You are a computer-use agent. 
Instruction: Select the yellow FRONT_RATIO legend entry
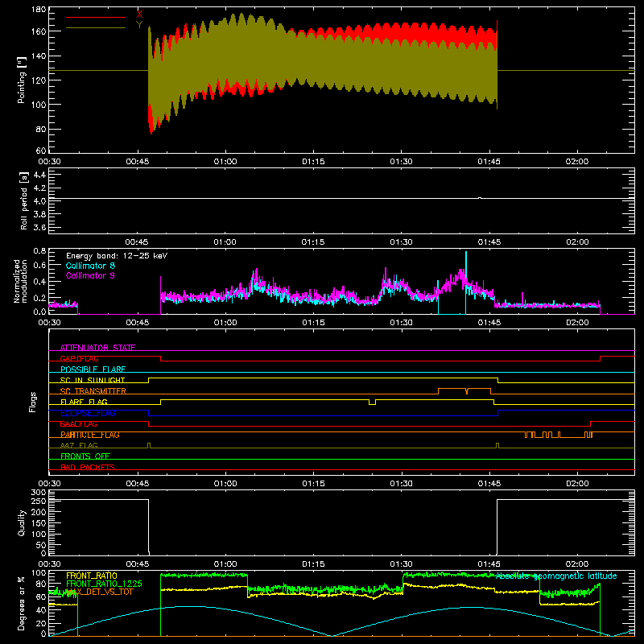92,576
